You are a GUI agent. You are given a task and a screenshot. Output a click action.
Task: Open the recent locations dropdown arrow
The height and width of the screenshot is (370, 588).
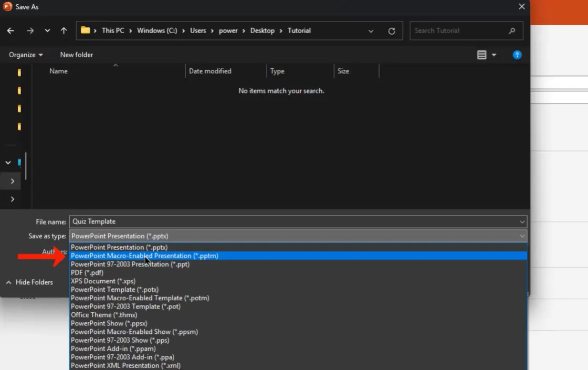(x=47, y=31)
